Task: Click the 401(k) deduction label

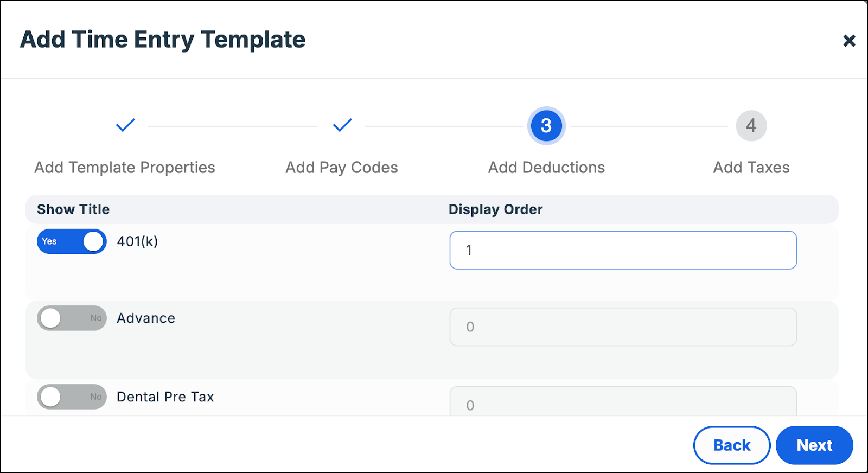Action: (x=137, y=241)
